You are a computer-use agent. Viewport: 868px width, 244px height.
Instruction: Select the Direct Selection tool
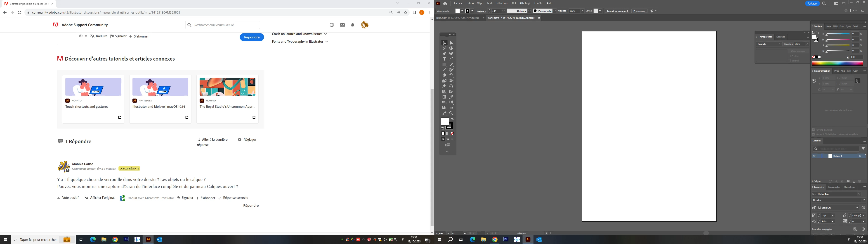[x=452, y=43]
